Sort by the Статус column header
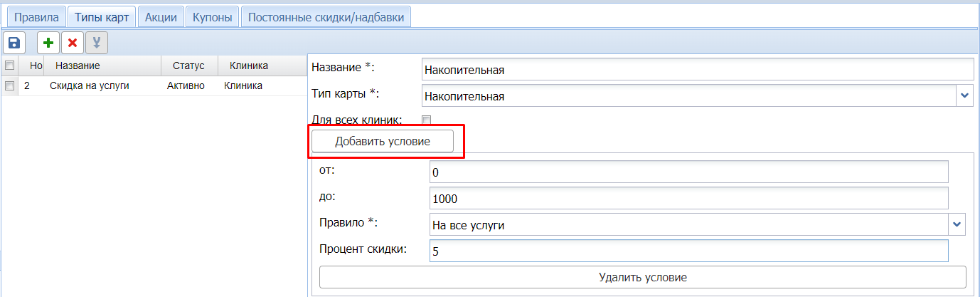980x297 pixels. [x=188, y=66]
